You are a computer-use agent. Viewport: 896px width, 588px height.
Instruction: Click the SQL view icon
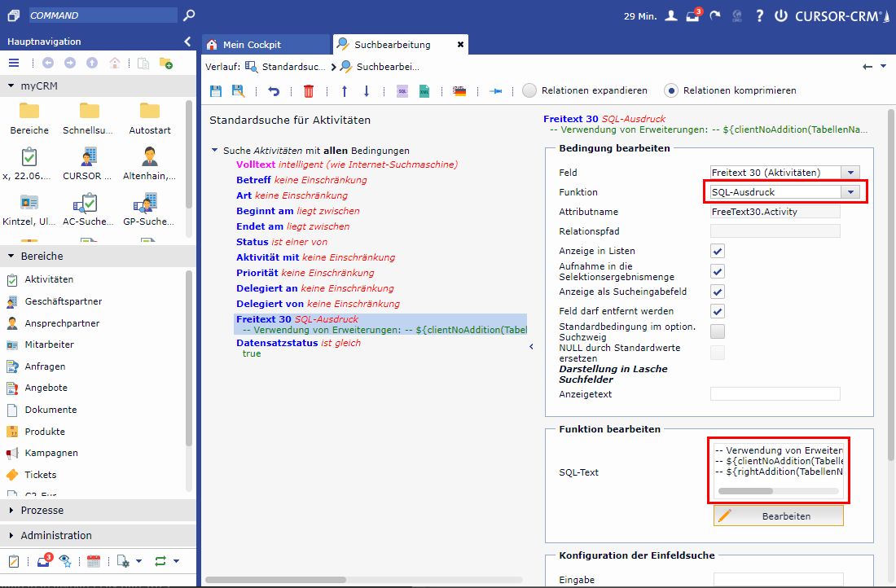pos(402,91)
